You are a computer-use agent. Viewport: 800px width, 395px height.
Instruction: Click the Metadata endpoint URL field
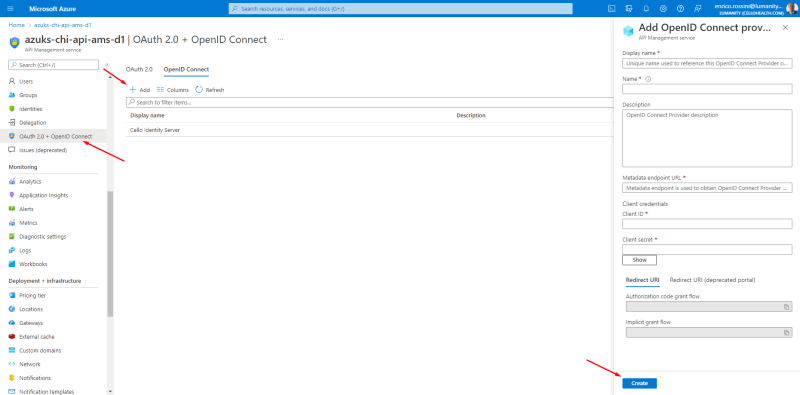707,188
